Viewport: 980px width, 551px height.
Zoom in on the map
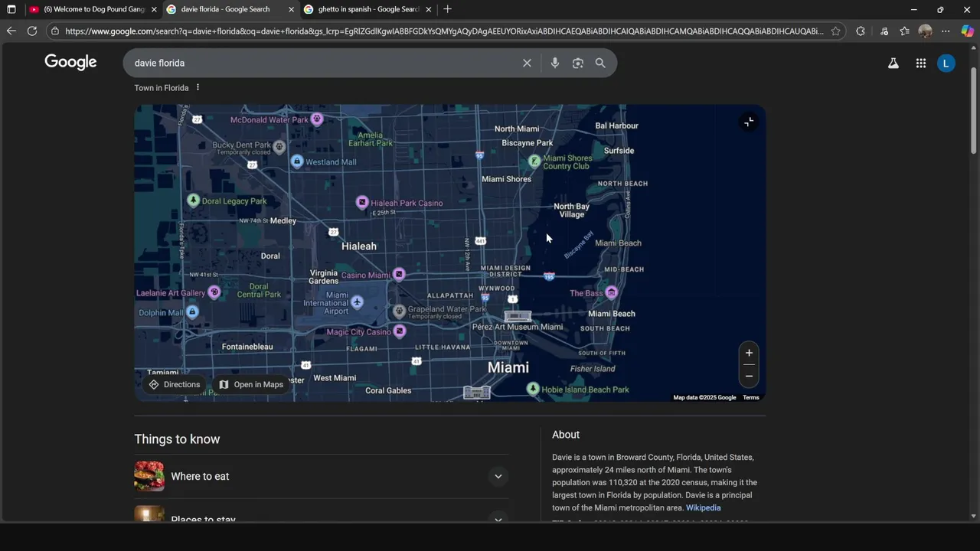[x=749, y=353]
